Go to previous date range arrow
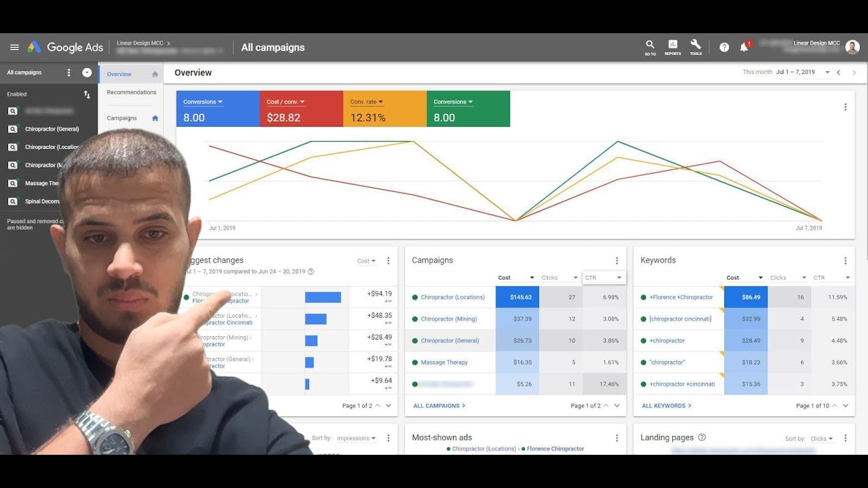The height and width of the screenshot is (488, 868). [838, 73]
